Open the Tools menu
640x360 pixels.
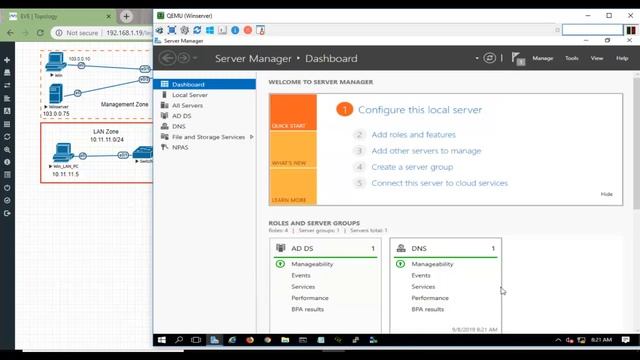click(571, 58)
